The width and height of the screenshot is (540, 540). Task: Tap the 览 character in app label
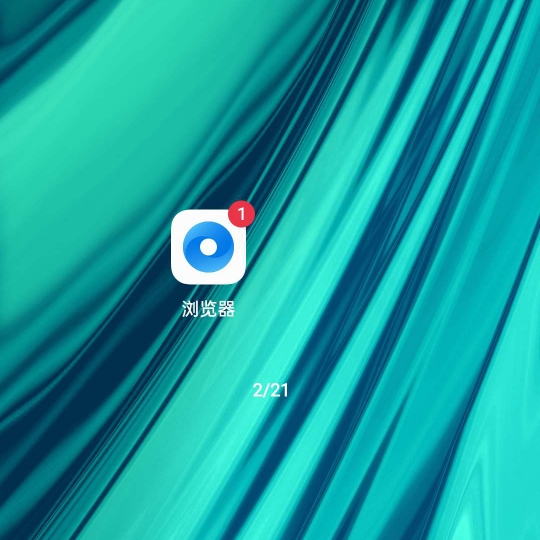208,309
